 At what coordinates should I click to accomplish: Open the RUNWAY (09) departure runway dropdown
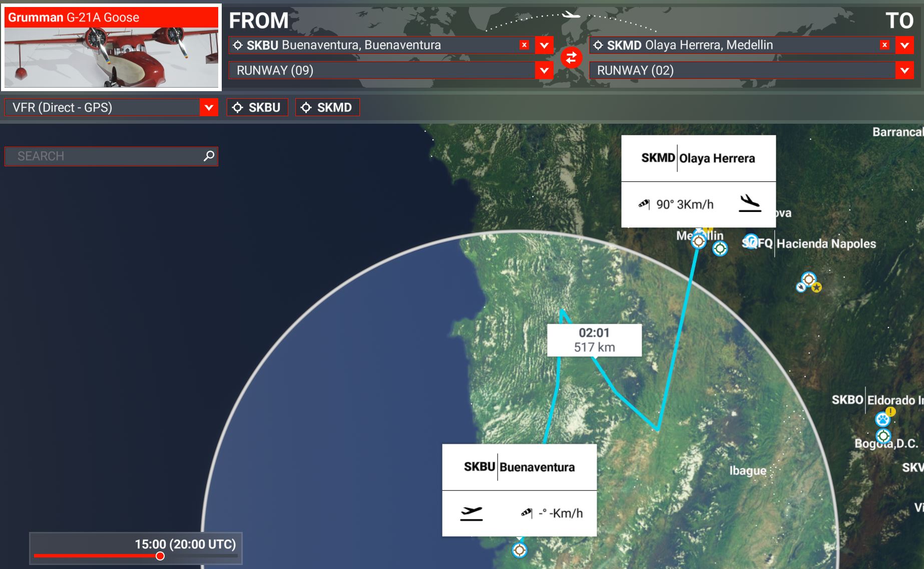click(391, 70)
